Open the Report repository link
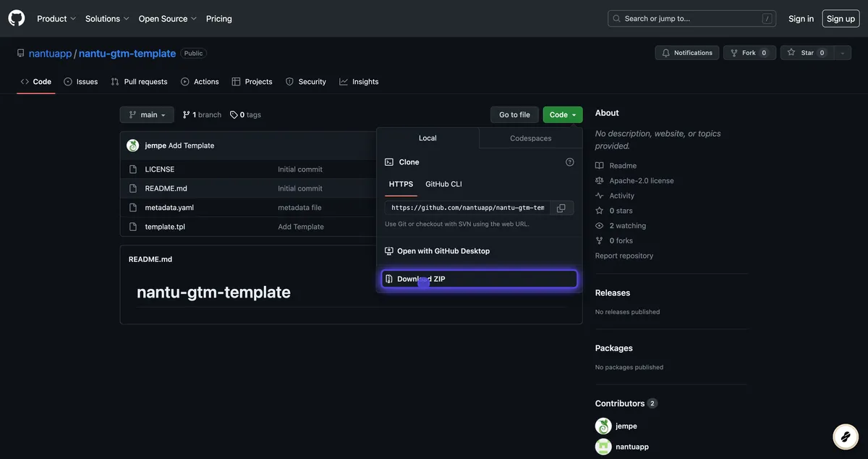This screenshot has width=868, height=459. tap(624, 256)
